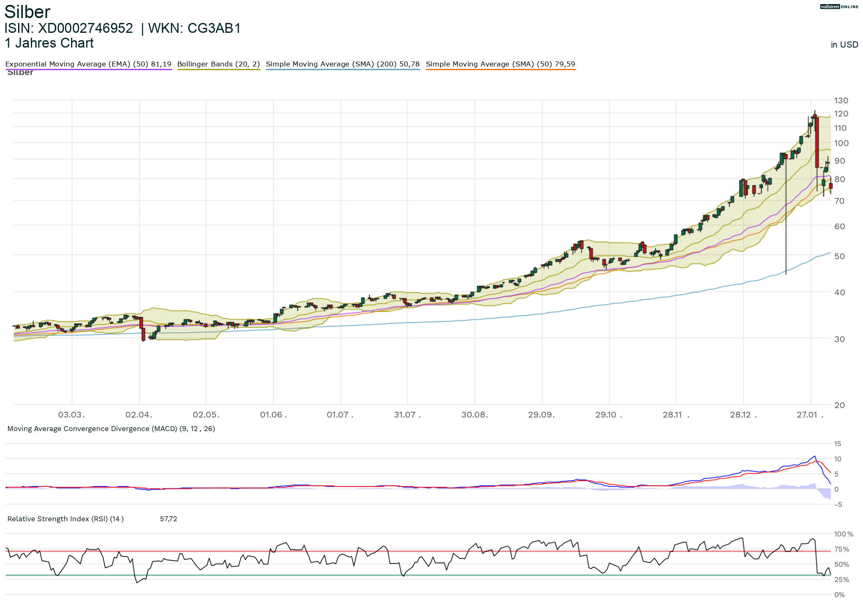Click the purple EMA legend color line
The height and width of the screenshot is (616, 863).
coord(88,70)
